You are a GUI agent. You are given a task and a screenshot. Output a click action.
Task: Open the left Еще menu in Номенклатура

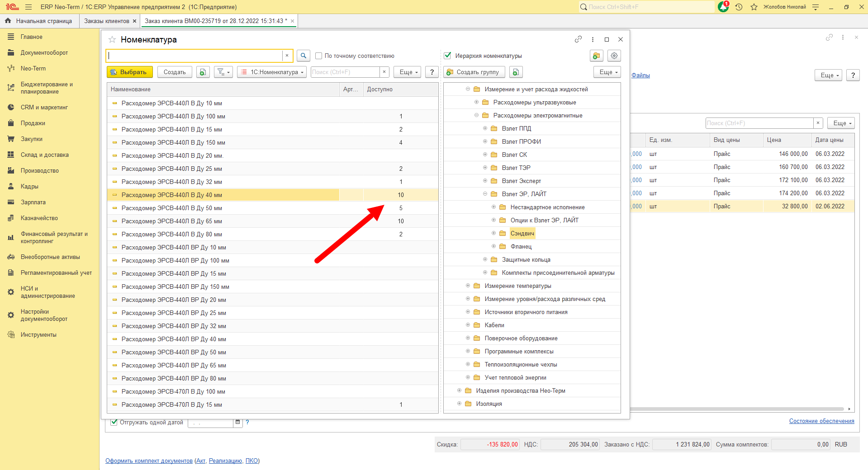pos(408,72)
